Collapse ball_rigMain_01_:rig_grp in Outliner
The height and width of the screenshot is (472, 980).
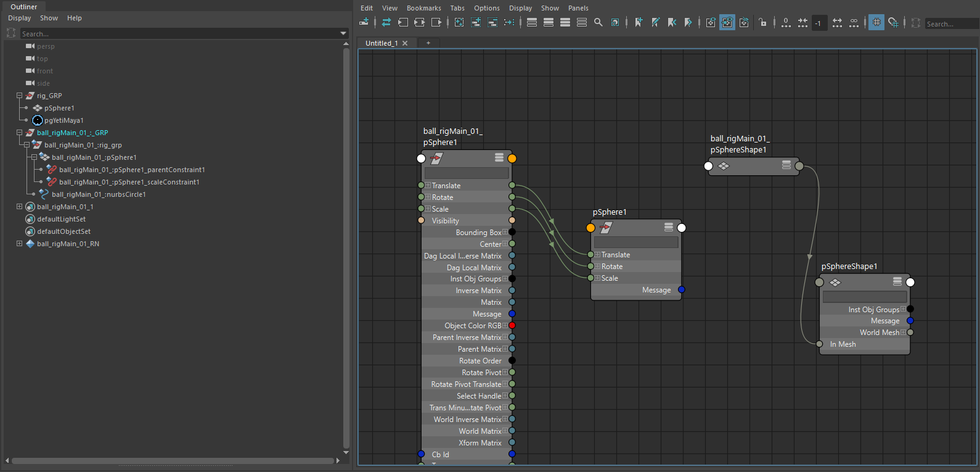27,145
